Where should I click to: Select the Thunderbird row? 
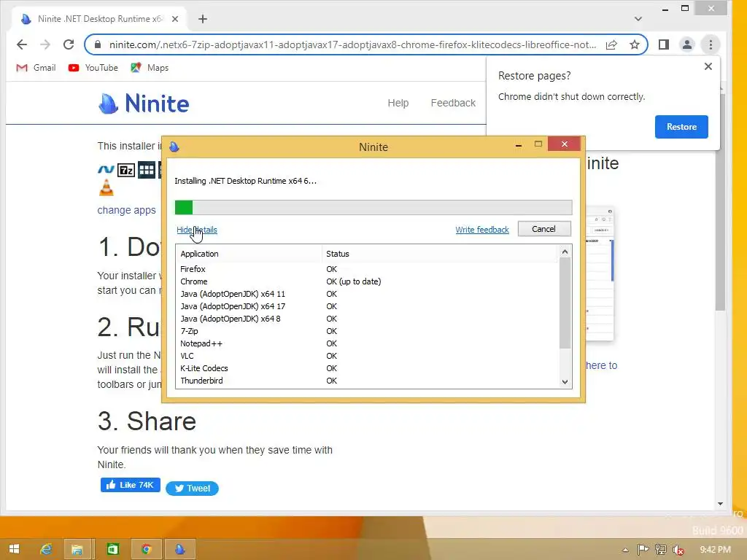click(x=367, y=381)
